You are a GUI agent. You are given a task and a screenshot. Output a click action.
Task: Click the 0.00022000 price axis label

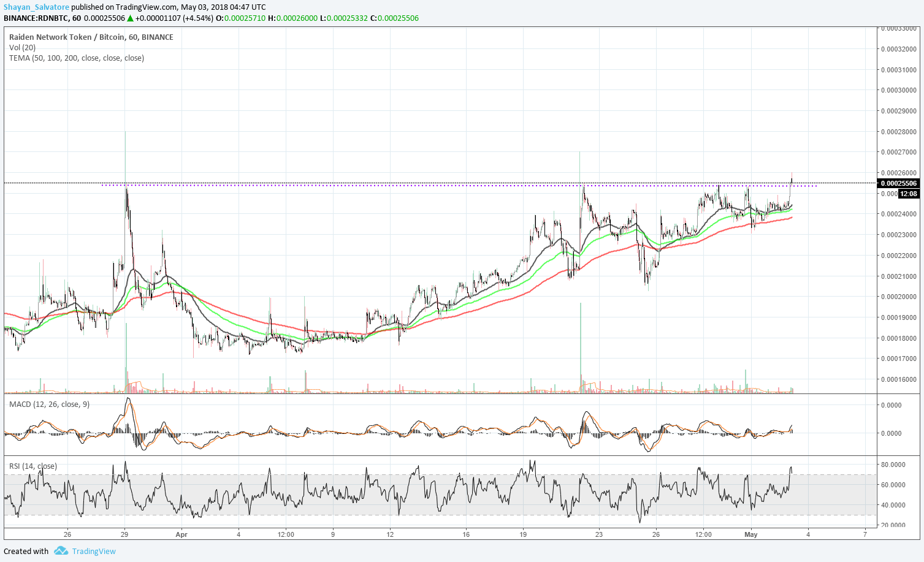point(899,256)
